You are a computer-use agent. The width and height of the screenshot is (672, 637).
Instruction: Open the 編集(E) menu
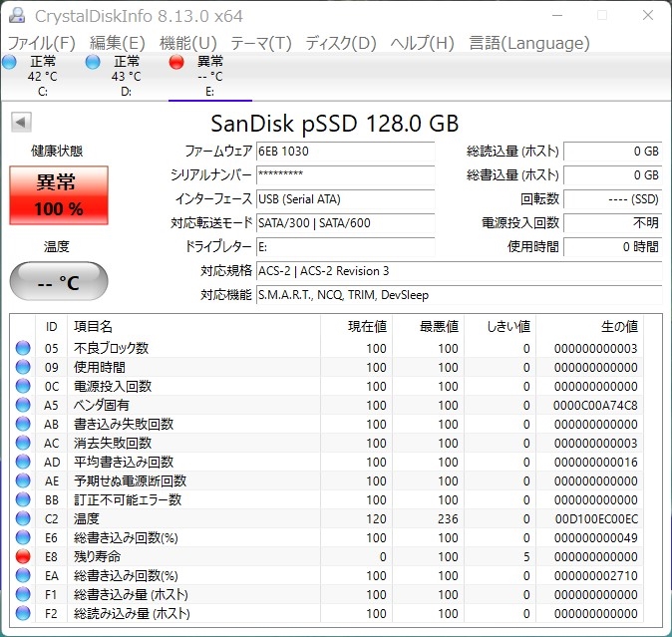tap(118, 43)
